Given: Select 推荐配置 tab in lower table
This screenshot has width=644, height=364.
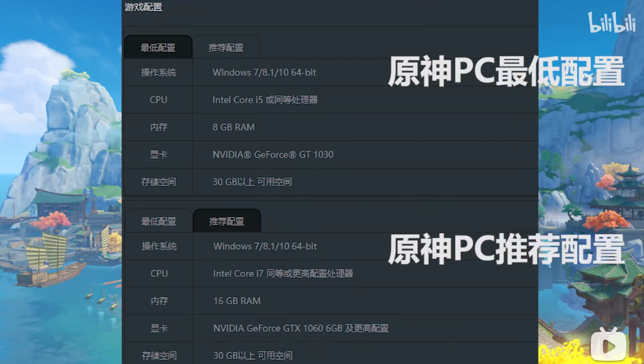Looking at the screenshot, I should pyautogui.click(x=227, y=221).
